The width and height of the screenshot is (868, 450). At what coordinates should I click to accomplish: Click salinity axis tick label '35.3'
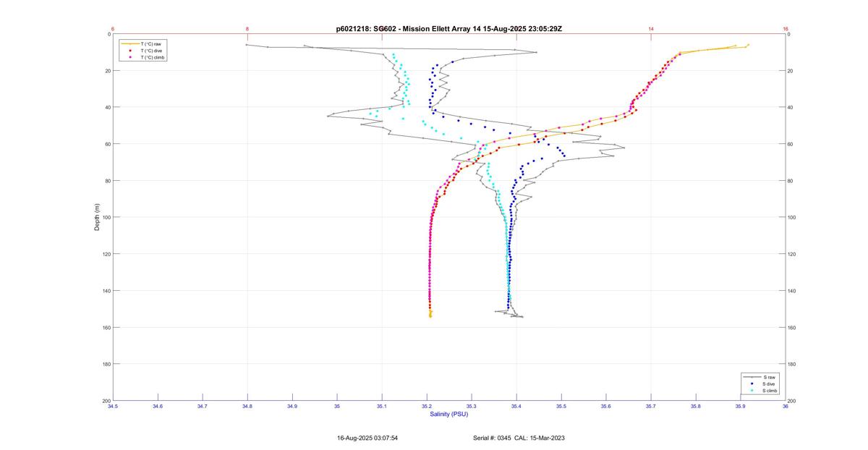click(472, 407)
